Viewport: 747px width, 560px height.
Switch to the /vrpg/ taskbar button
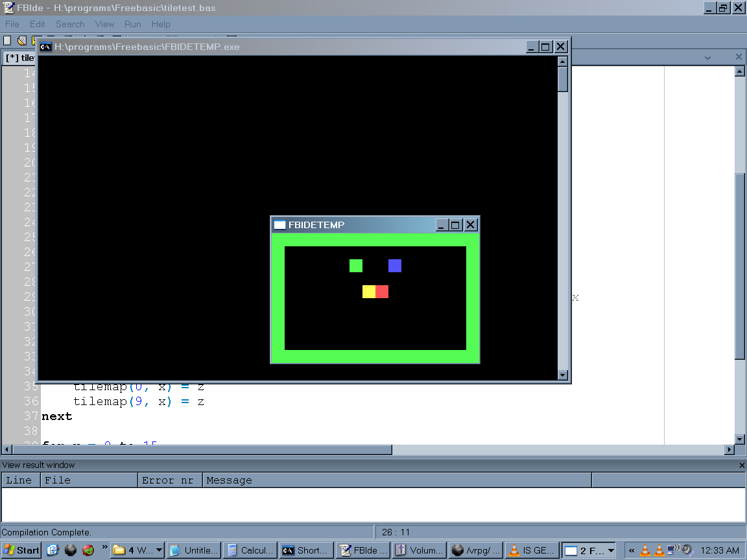tap(475, 550)
